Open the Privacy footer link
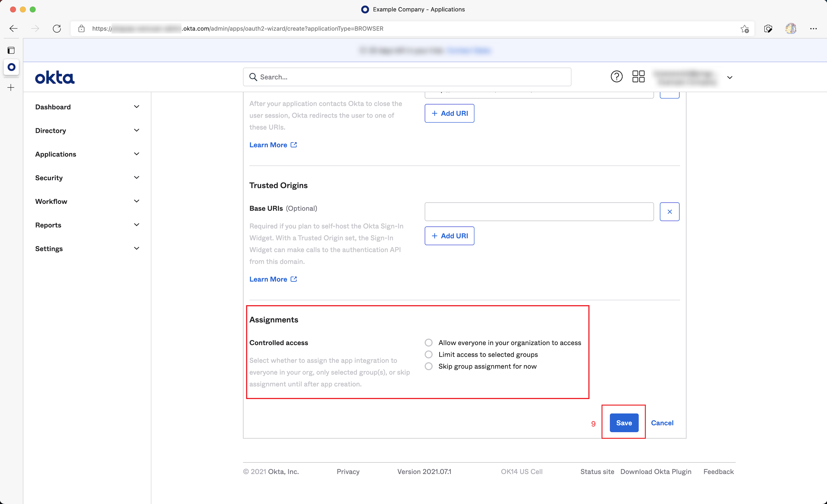 click(348, 472)
